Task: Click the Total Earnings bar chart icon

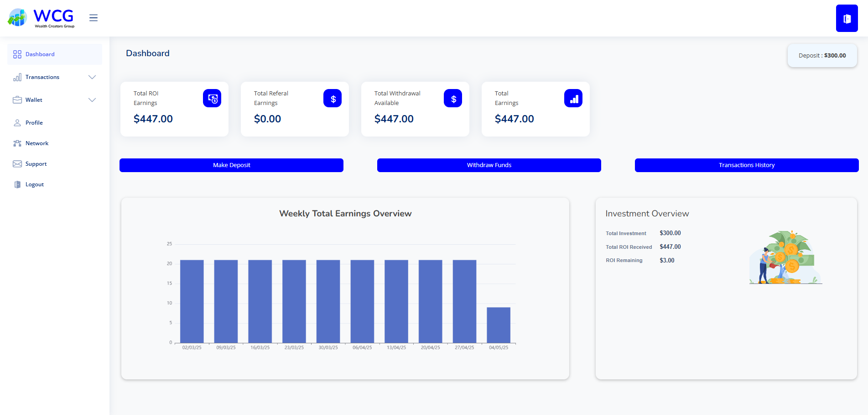Action: tap(573, 98)
